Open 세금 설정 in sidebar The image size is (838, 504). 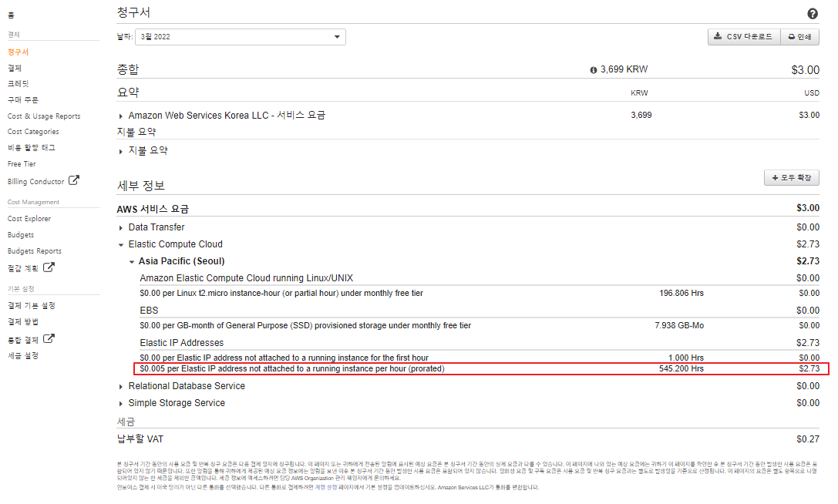click(23, 355)
